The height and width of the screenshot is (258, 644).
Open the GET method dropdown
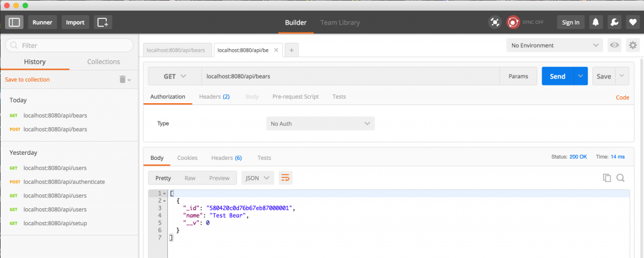point(175,76)
